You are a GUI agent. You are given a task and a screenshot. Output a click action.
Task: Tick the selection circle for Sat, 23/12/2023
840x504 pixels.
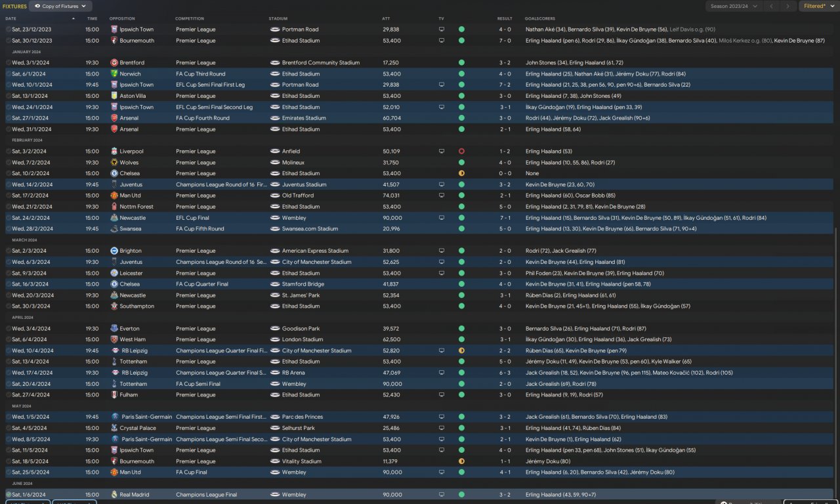click(9, 30)
